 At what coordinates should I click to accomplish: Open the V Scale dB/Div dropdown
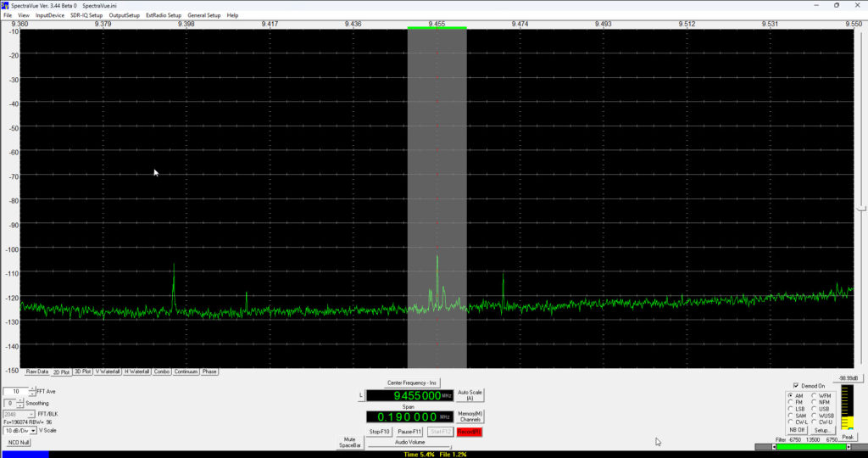coord(33,431)
